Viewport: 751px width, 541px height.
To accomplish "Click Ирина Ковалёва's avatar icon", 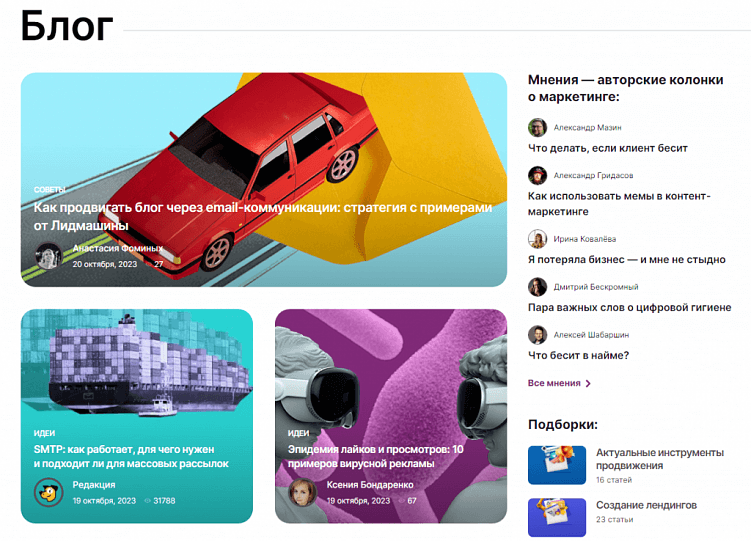I will (537, 239).
